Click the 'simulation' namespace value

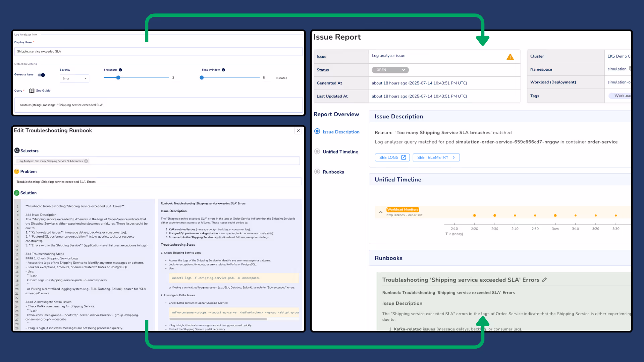pos(617,69)
